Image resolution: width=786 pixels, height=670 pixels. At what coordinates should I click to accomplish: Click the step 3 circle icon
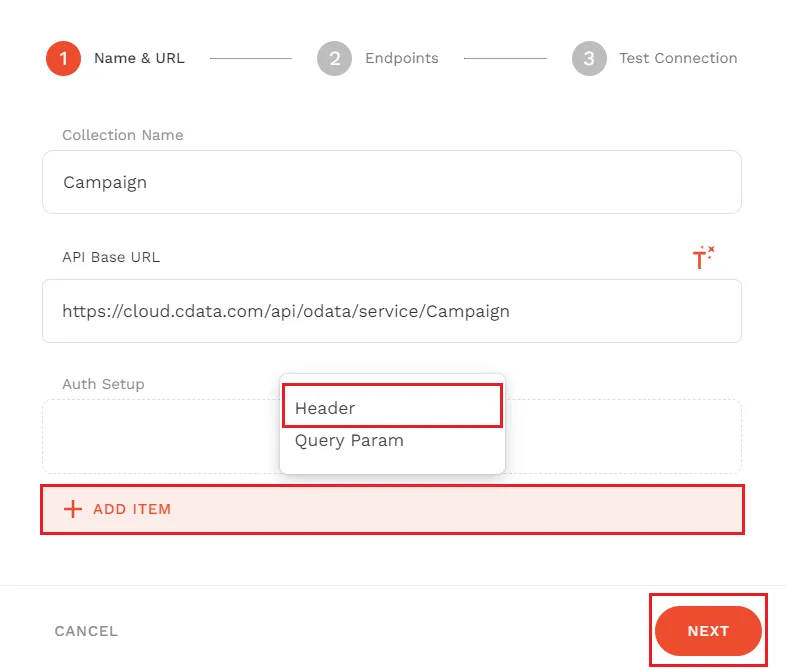click(589, 58)
